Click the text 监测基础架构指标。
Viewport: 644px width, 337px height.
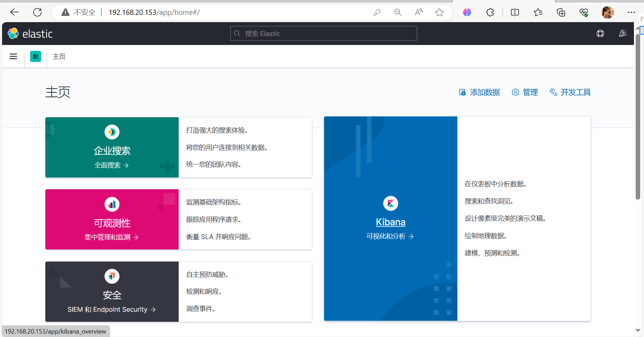tap(215, 202)
